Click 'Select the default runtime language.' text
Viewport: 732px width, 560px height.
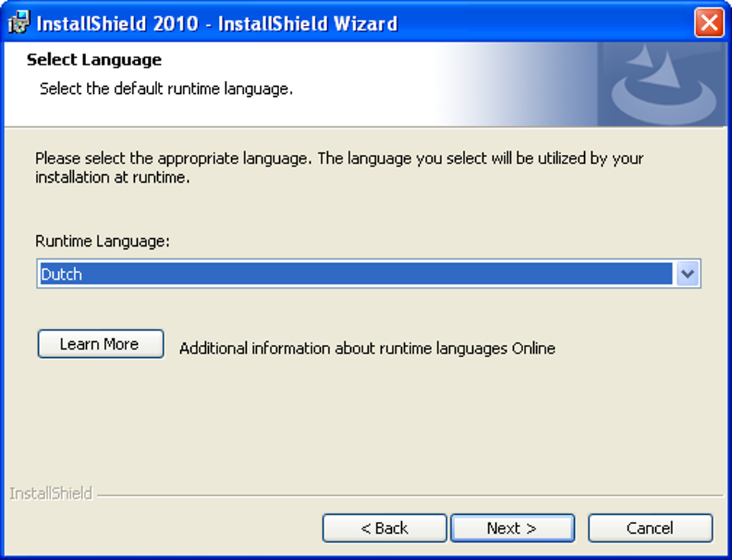[x=166, y=89]
